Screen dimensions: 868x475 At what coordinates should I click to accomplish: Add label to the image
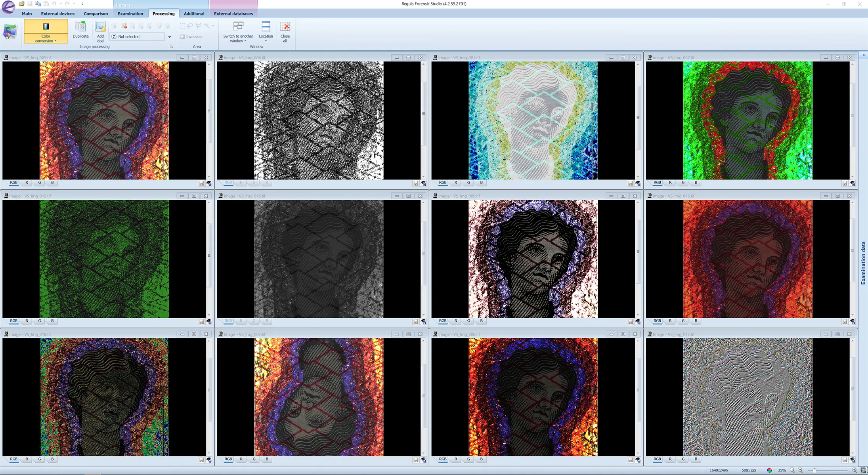click(100, 32)
